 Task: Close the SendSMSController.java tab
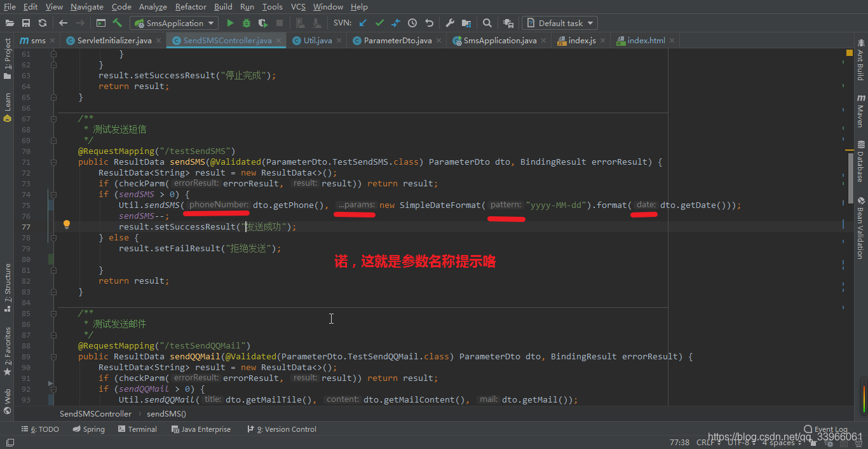point(279,41)
